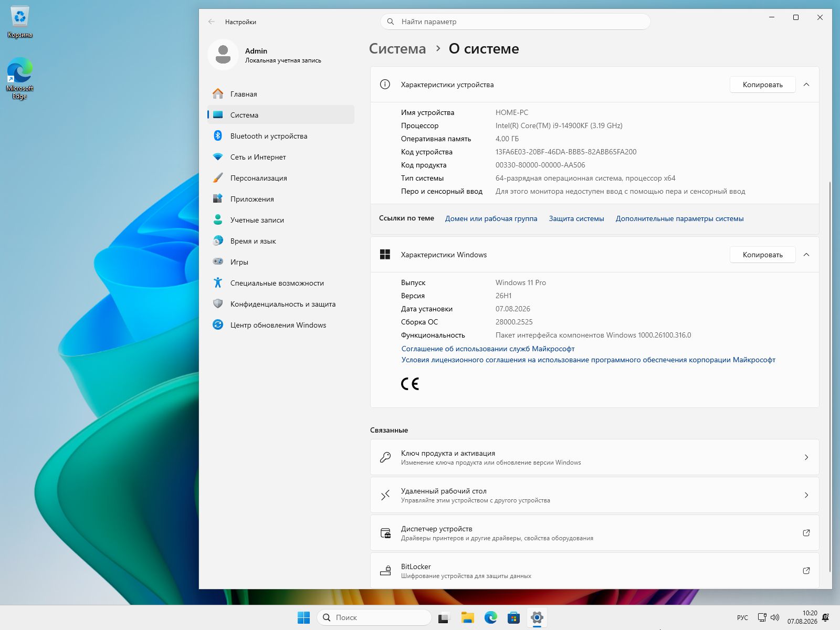
Task: Open the Приложения apps icon
Action: 218,199
